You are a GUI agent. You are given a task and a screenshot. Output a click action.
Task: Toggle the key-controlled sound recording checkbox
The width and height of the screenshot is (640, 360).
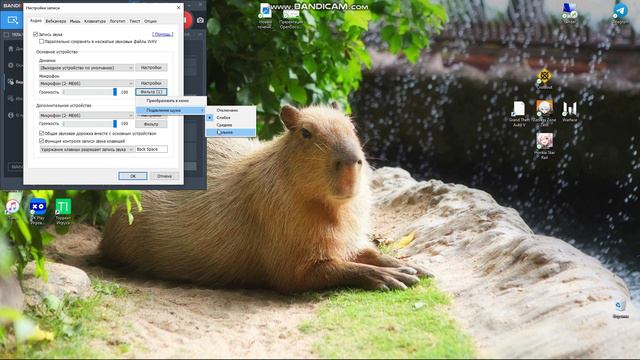[41, 141]
